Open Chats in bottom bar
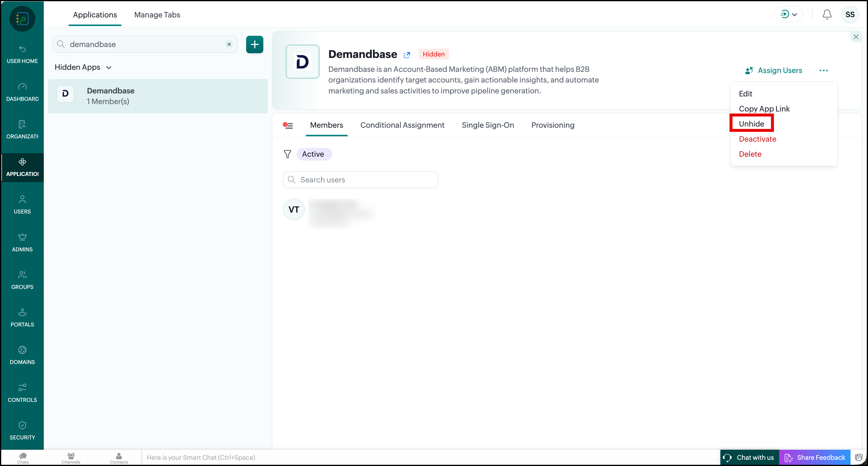868x466 pixels. tap(23, 458)
